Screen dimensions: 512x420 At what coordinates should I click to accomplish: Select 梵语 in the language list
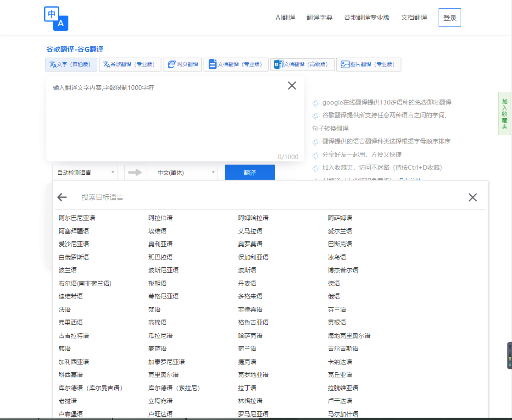pos(155,309)
